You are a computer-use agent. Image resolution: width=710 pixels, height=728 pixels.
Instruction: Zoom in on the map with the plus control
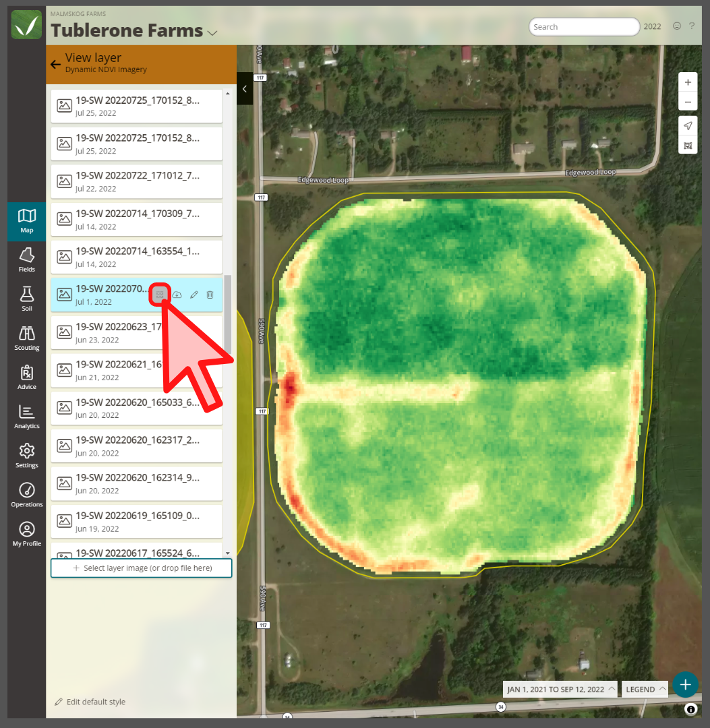point(688,82)
